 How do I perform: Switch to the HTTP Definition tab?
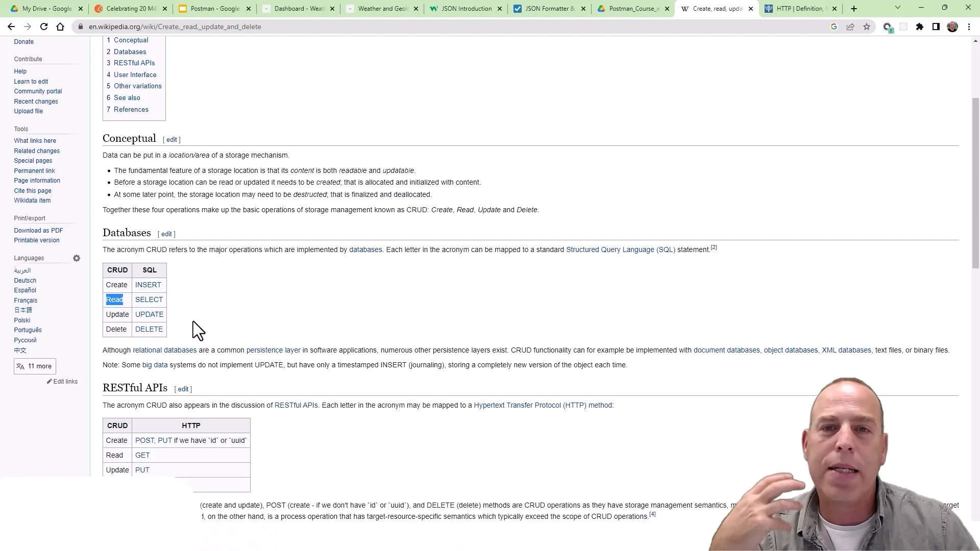pyautogui.click(x=799, y=9)
